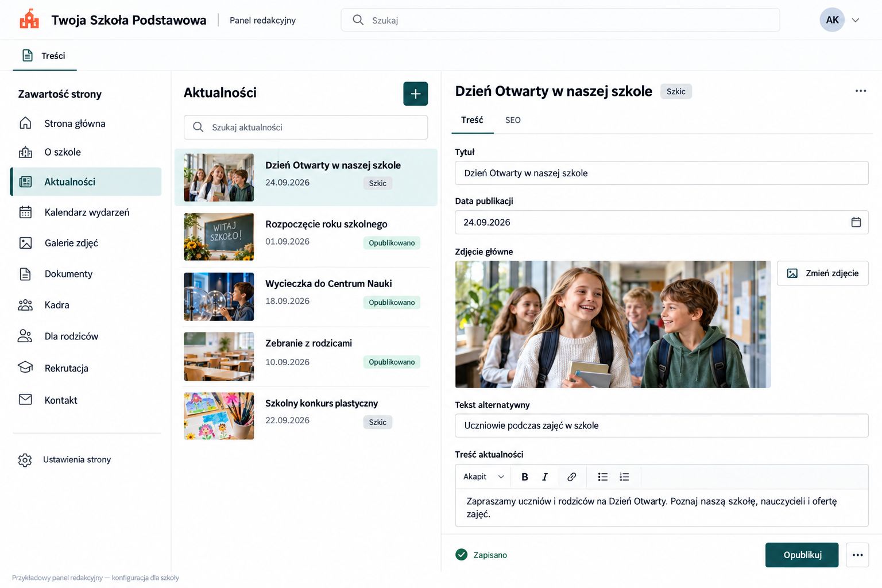Image resolution: width=882 pixels, height=588 pixels.
Task: Click the school logo icon
Action: tap(29, 19)
